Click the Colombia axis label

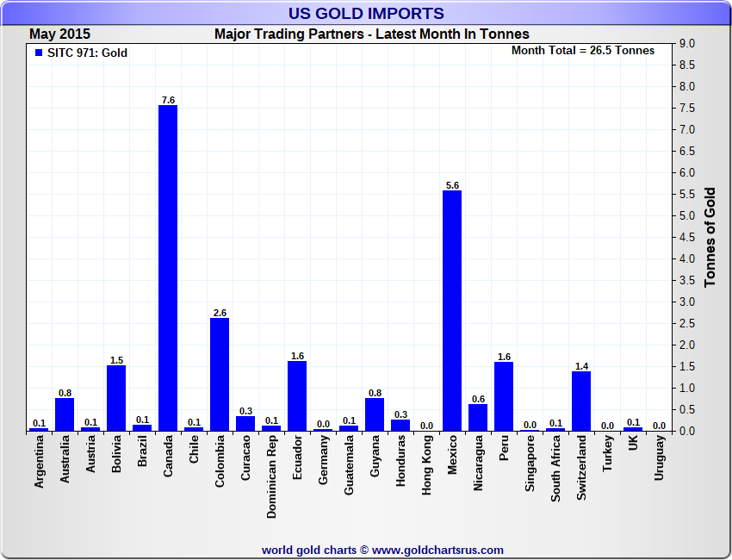tap(220, 462)
